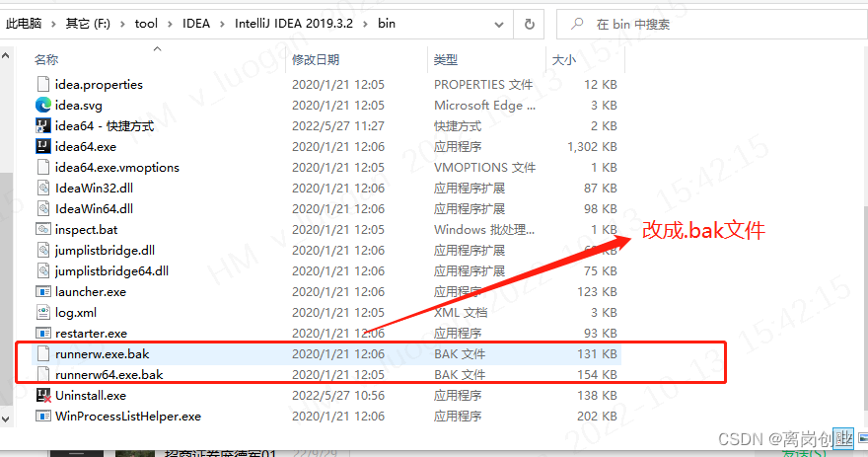Expand the chevron after 此电脑
This screenshot has width=868, height=457.
(53, 24)
